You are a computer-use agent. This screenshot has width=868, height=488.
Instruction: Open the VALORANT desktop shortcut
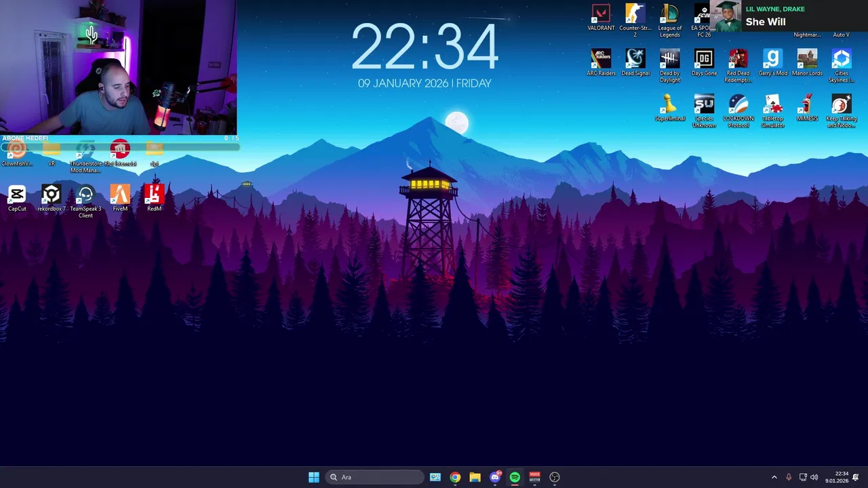pos(601,18)
